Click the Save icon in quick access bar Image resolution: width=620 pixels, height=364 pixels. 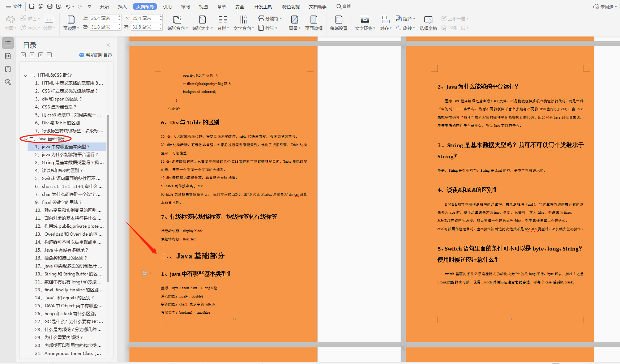(32, 7)
